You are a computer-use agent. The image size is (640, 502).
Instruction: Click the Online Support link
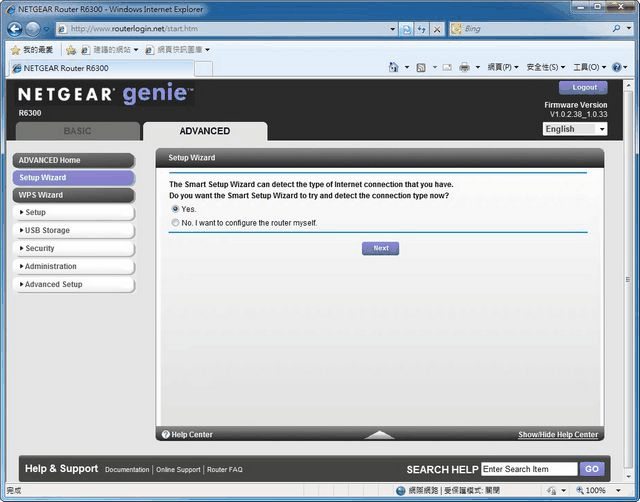tap(178, 470)
